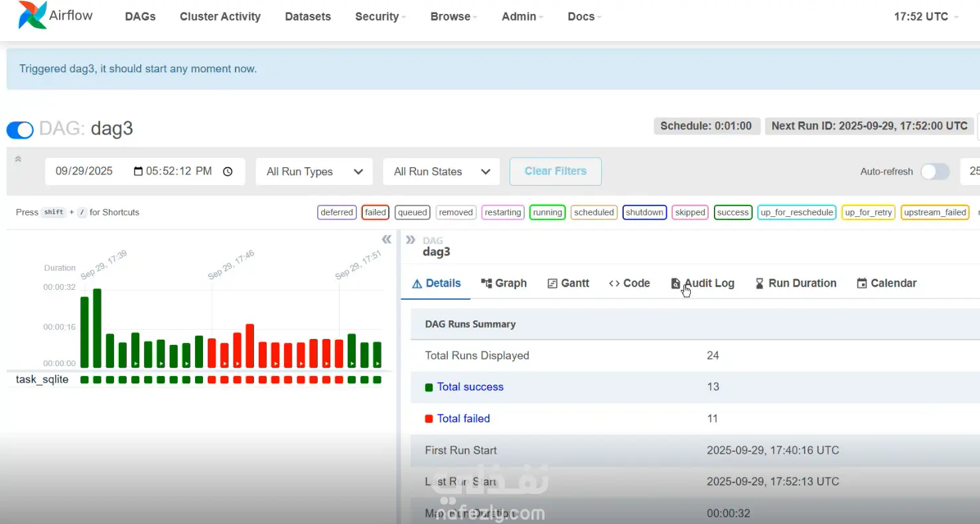Image resolution: width=980 pixels, height=524 pixels.
Task: Open the Security dropdown menu
Action: coord(381,17)
